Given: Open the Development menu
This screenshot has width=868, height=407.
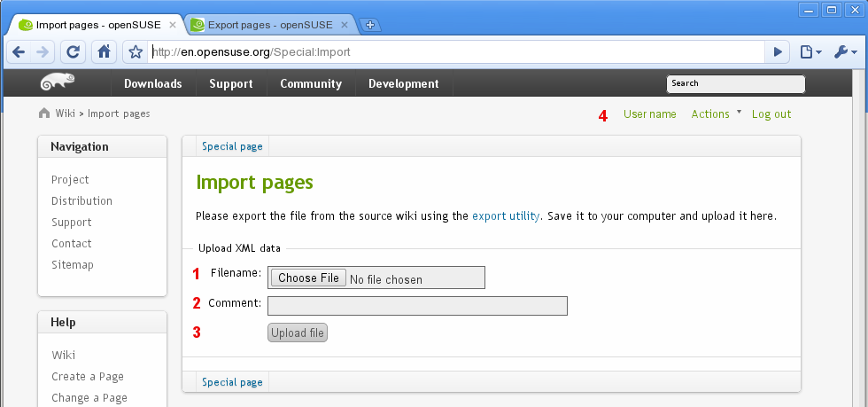Looking at the screenshot, I should (404, 83).
